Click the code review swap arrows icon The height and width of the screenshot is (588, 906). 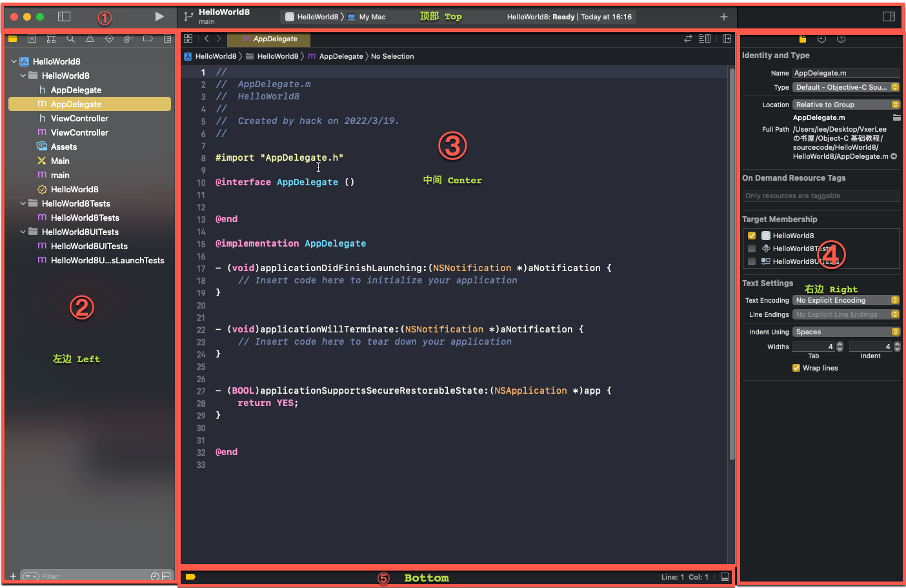pyautogui.click(x=688, y=39)
